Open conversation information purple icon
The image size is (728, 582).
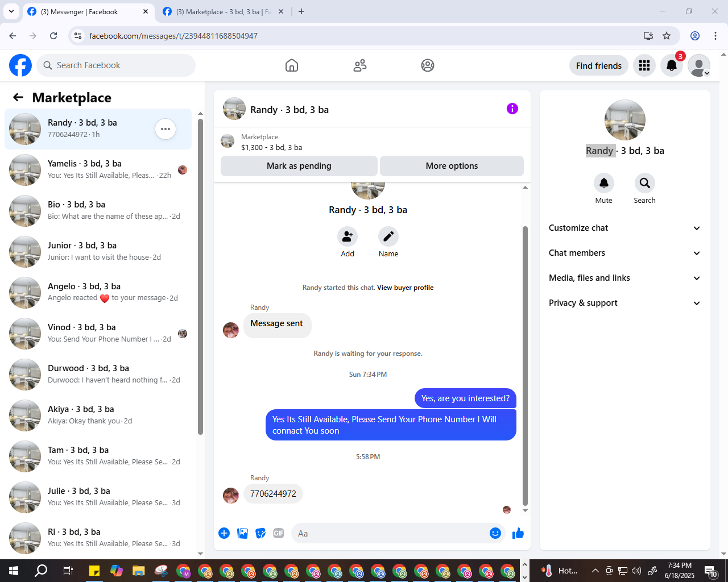(x=512, y=109)
